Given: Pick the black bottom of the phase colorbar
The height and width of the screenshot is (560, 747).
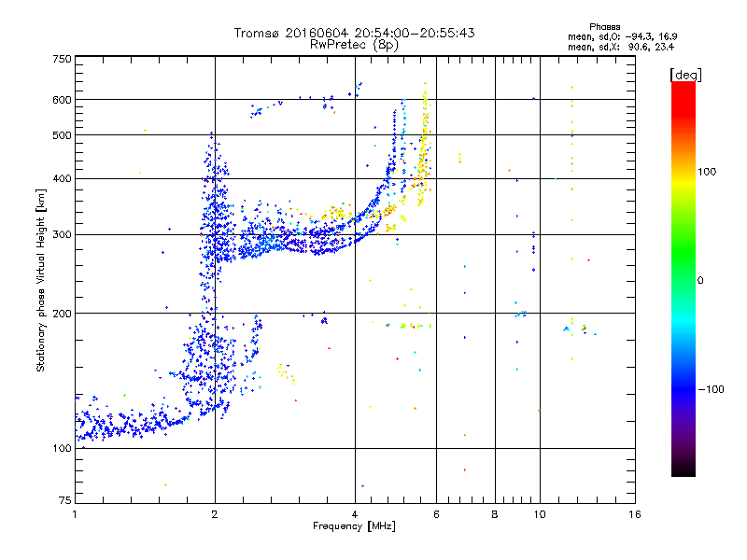Looking at the screenshot, I should point(684,469).
